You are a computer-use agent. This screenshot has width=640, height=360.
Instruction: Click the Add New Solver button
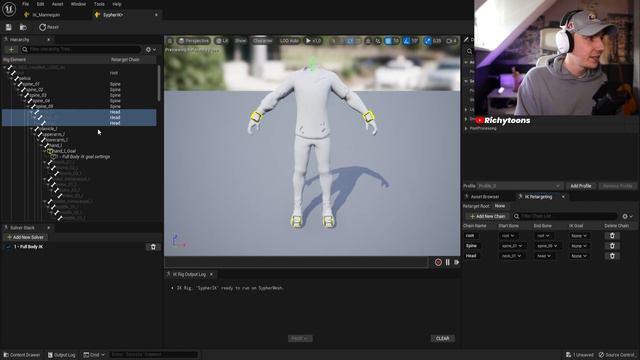click(25, 237)
